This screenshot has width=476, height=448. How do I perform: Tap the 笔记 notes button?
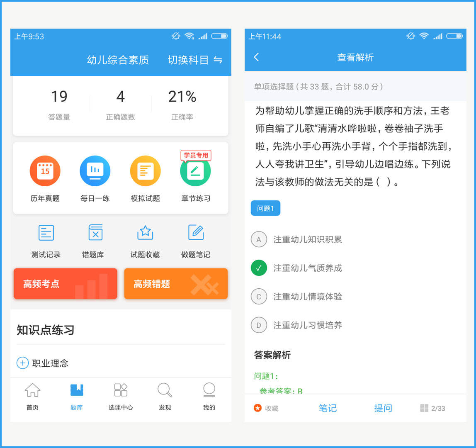point(328,408)
